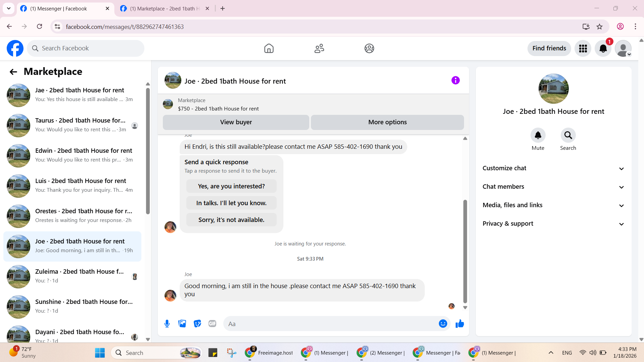Click the Find friends button
This screenshot has width=644, height=362.
tap(549, 48)
